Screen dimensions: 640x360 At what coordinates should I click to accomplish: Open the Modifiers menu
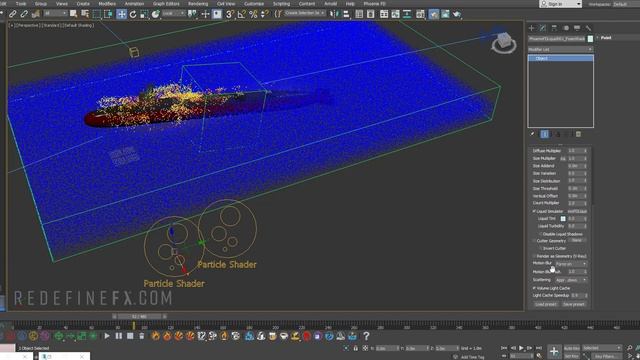107,4
